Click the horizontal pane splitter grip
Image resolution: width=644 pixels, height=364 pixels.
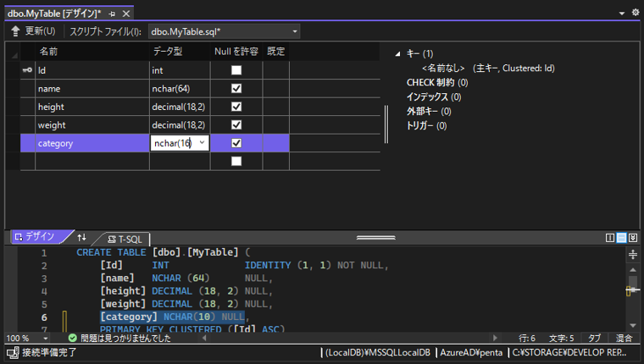click(x=375, y=238)
